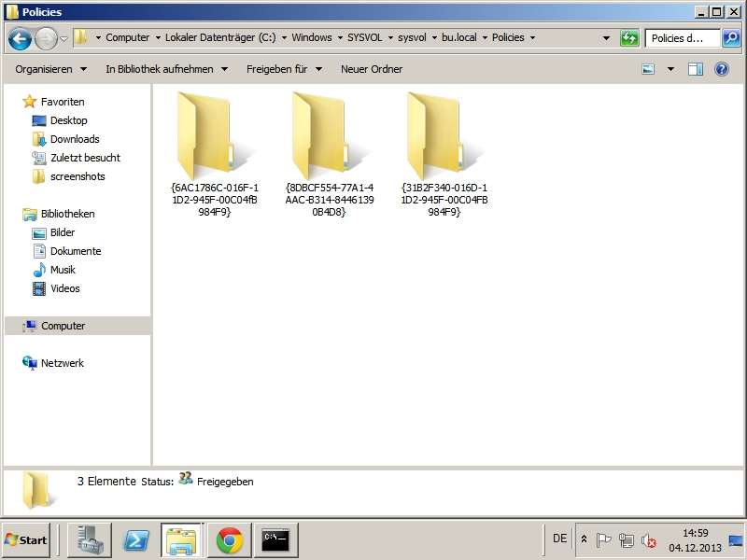
Task: Select Windows in the address breadcrumb
Action: pos(312,37)
